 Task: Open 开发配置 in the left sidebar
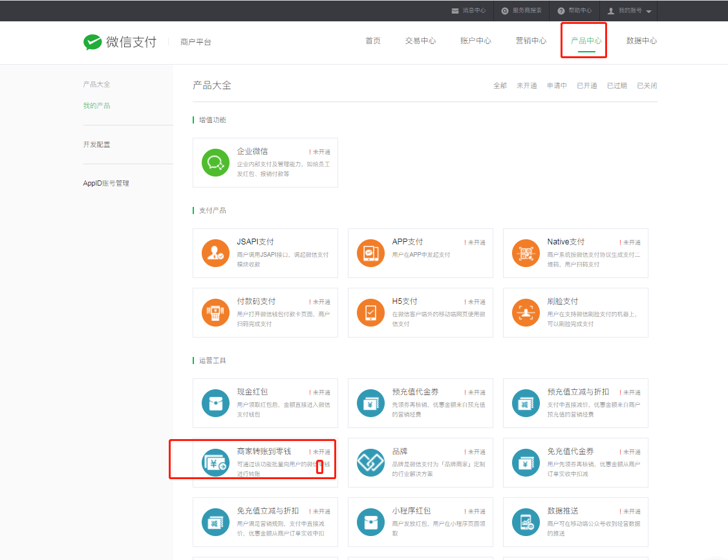[97, 144]
